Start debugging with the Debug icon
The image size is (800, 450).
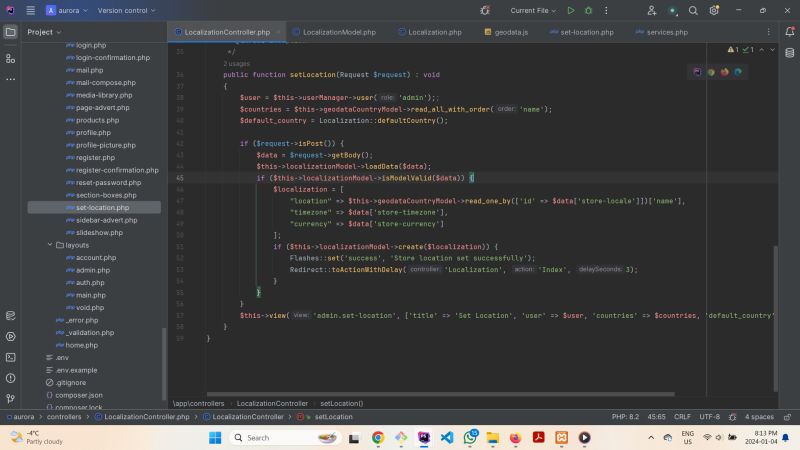point(588,10)
